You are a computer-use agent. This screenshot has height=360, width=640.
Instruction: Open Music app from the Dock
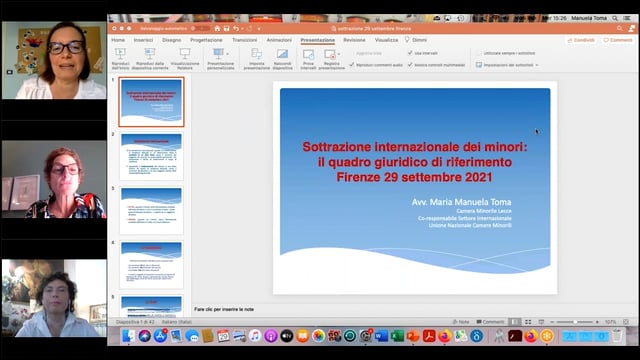click(x=255, y=336)
